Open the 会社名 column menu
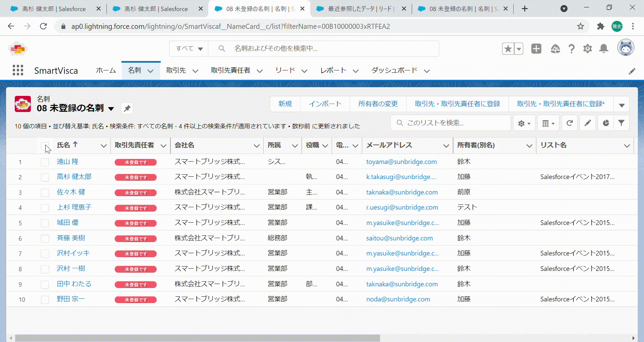The height and width of the screenshot is (342, 644). coord(257,146)
